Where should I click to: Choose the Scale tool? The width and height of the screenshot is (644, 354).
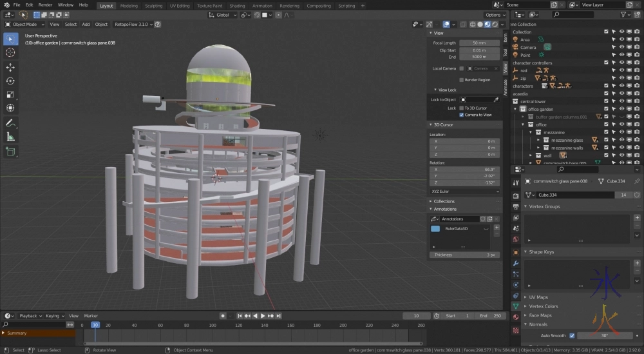point(10,94)
